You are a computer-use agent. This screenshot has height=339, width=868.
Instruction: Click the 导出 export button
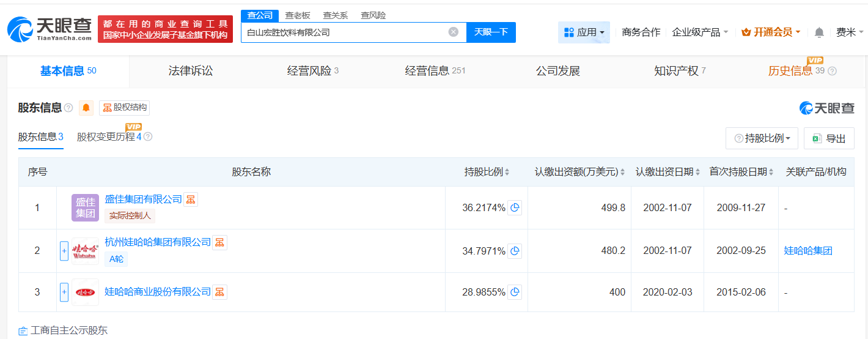pos(829,138)
